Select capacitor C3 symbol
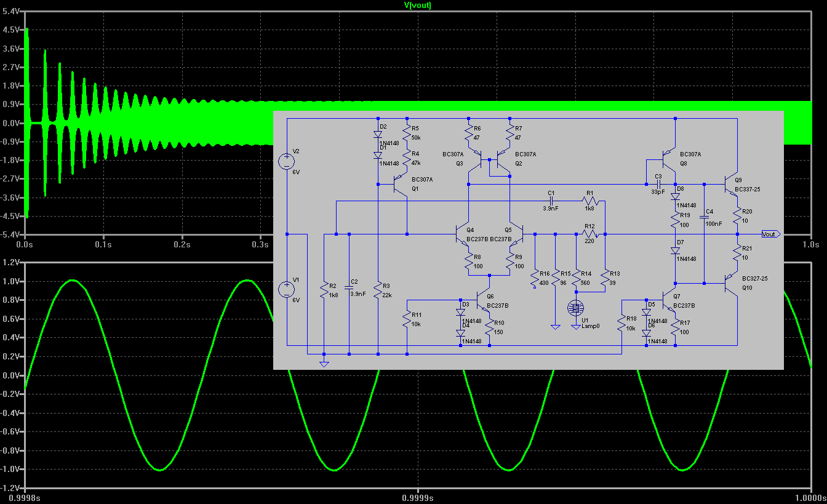827x504 pixels. pyautogui.click(x=658, y=184)
